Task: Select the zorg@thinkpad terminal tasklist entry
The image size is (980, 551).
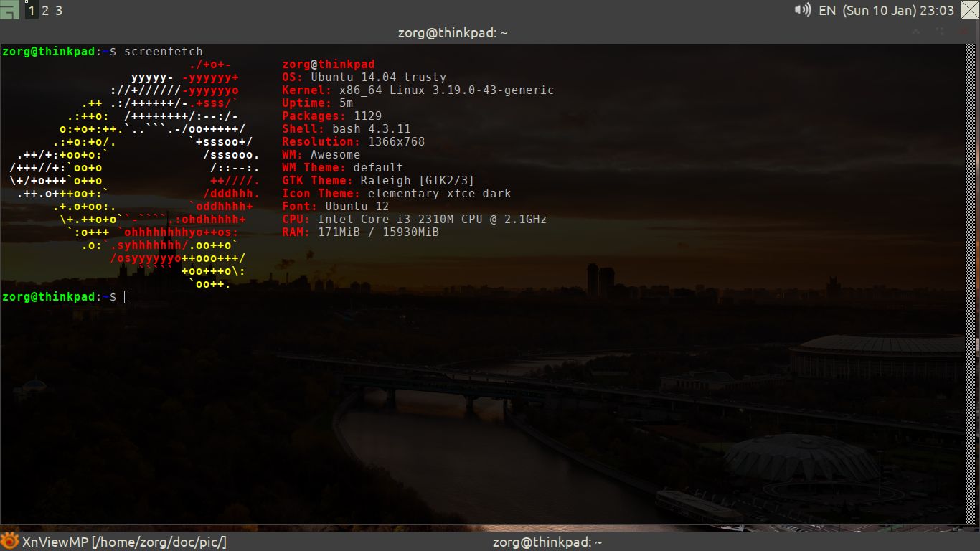Action: [547, 542]
